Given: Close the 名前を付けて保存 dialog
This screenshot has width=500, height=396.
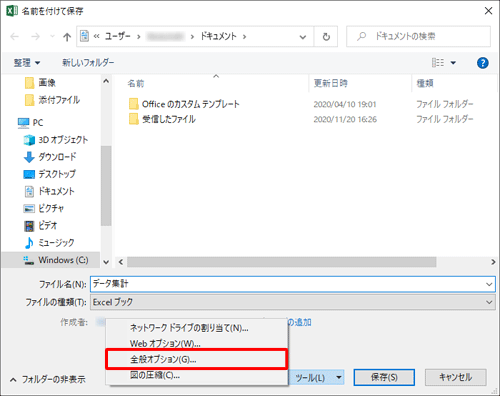Looking at the screenshot, I should point(488,11).
